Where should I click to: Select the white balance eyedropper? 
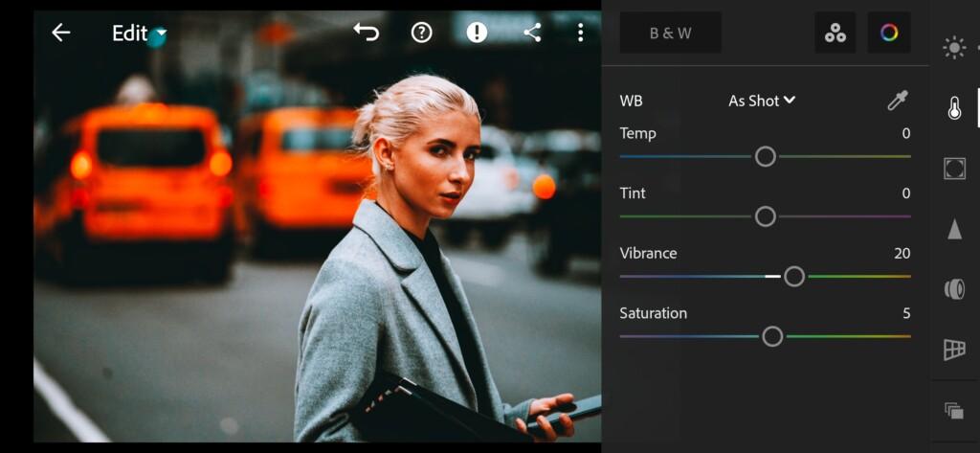[898, 101]
